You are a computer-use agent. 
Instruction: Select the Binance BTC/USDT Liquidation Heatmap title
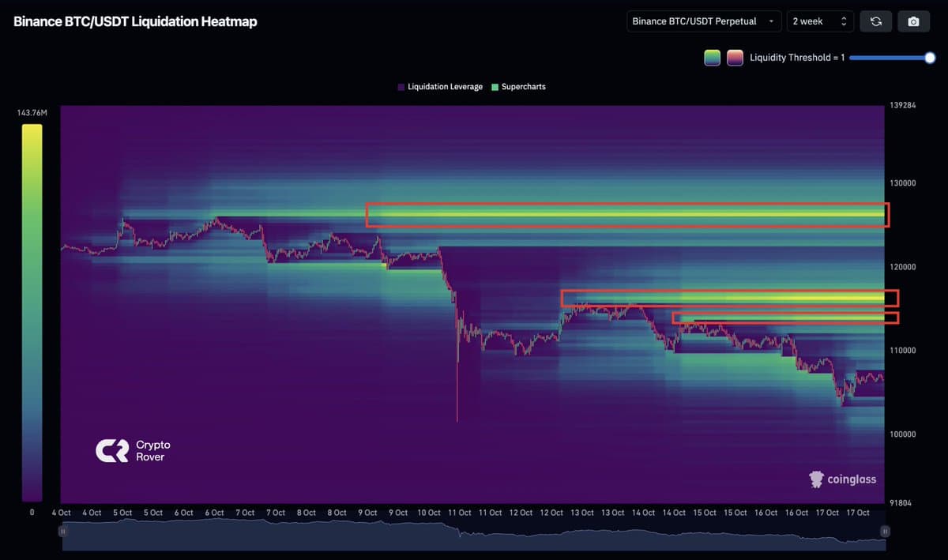[134, 21]
